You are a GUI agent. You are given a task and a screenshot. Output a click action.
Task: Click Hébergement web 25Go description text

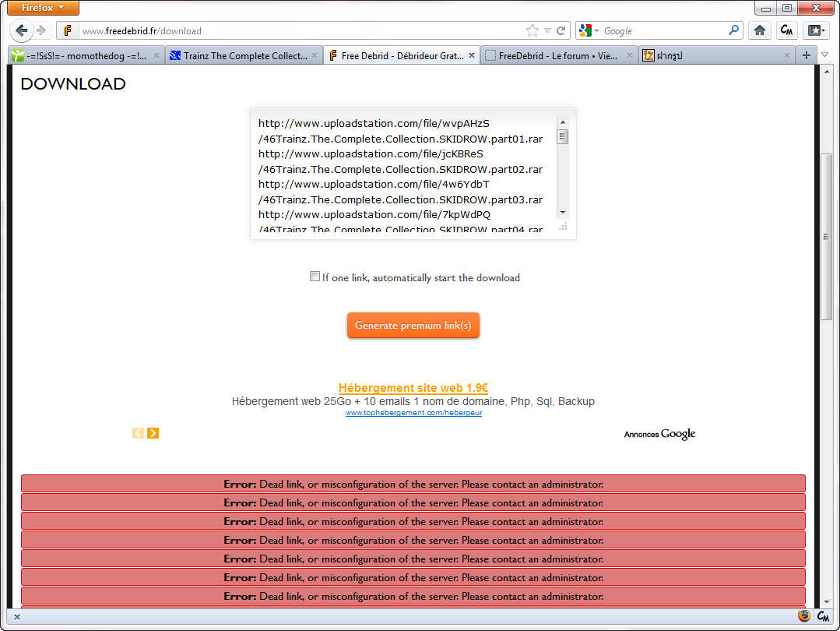coord(413,401)
